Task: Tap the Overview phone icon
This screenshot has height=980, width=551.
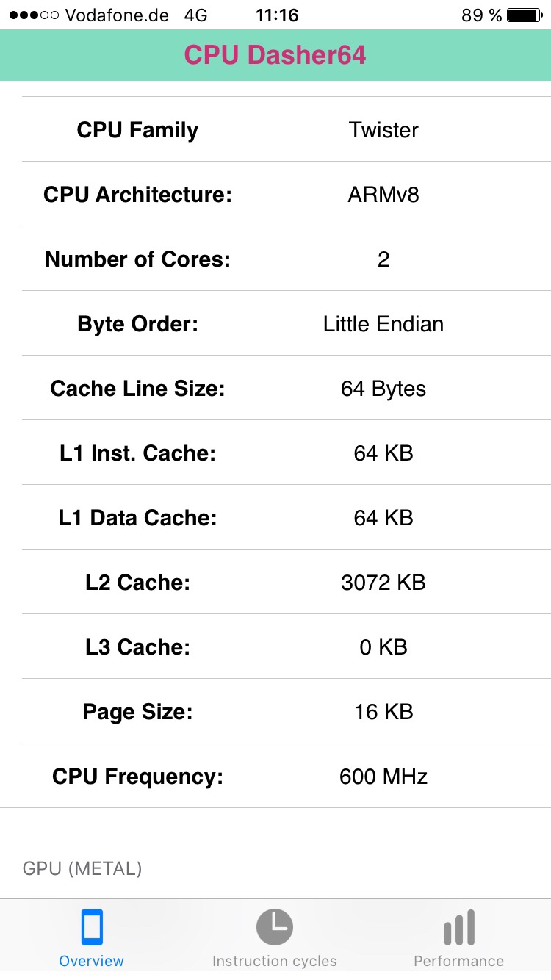Action: tap(92, 927)
